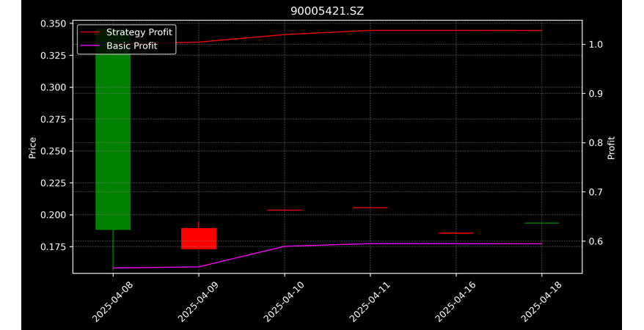Click the green dash candle on 2025-04-18
The height and width of the screenshot is (330, 644).
click(542, 223)
